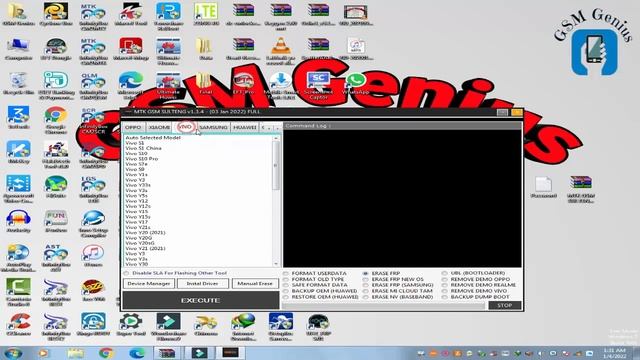
Task: Select ERASE NV (BASEBAND) option
Action: click(398, 297)
